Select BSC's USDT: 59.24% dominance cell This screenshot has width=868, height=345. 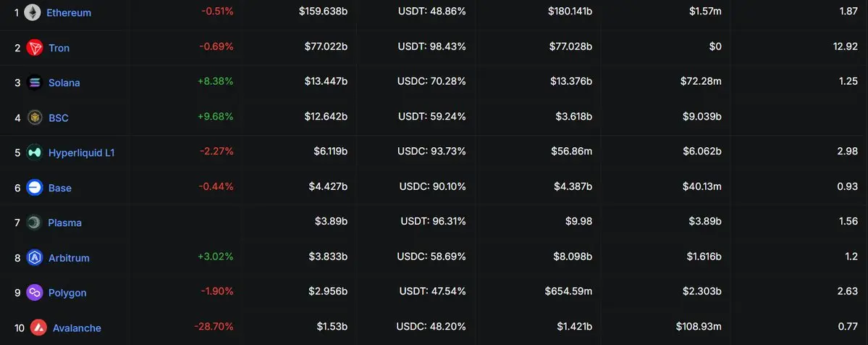[x=431, y=117]
